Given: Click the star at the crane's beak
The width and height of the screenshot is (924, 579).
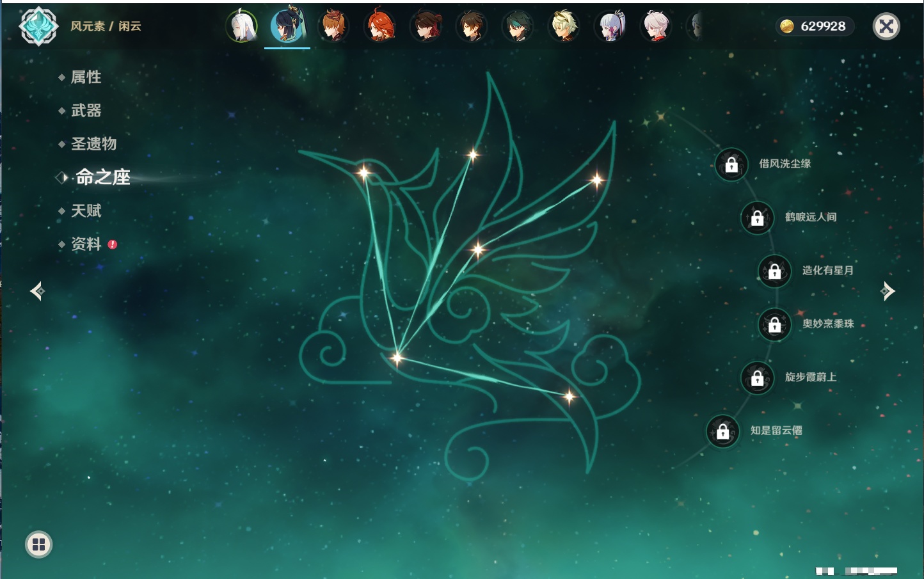Looking at the screenshot, I should pos(363,172).
